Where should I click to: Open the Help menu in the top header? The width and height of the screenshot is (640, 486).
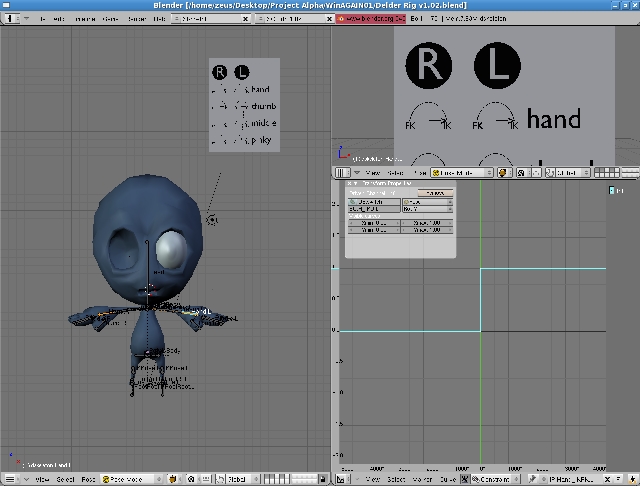(159, 19)
